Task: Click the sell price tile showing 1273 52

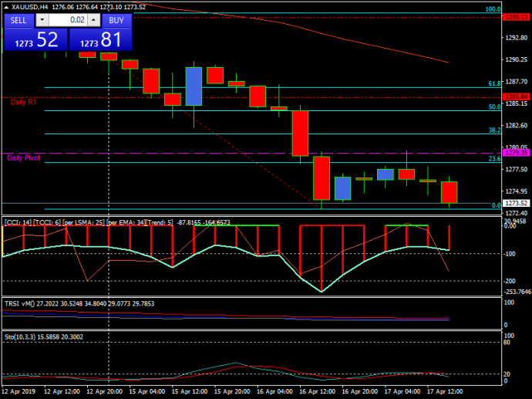Action: [x=35, y=39]
